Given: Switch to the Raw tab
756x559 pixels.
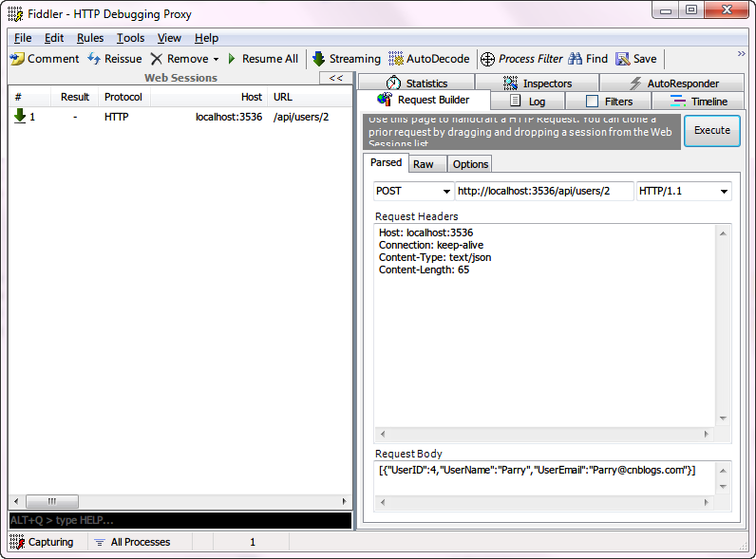Looking at the screenshot, I should click(x=427, y=164).
